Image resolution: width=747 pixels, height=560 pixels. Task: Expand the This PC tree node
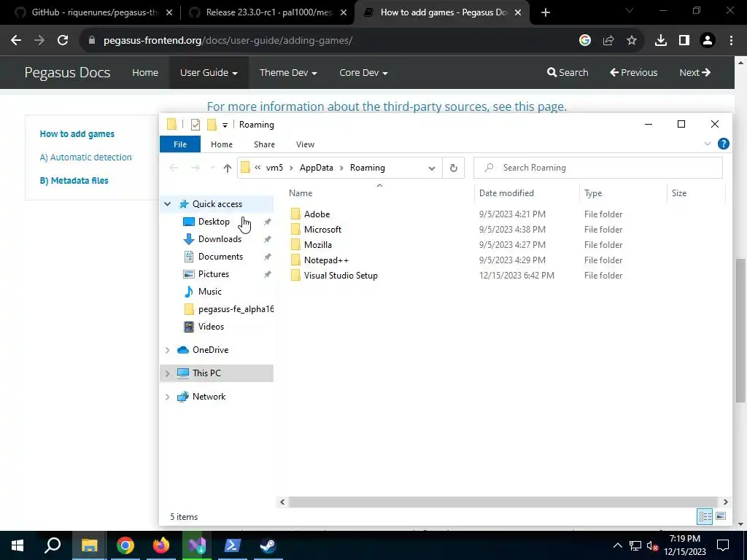tap(168, 373)
